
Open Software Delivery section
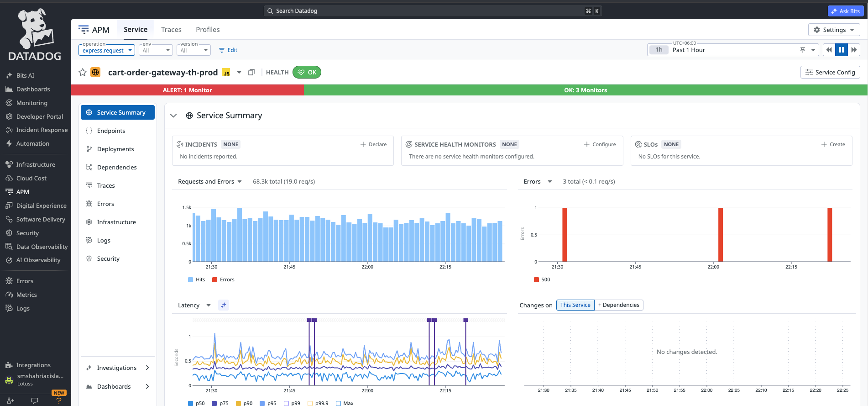(x=41, y=219)
